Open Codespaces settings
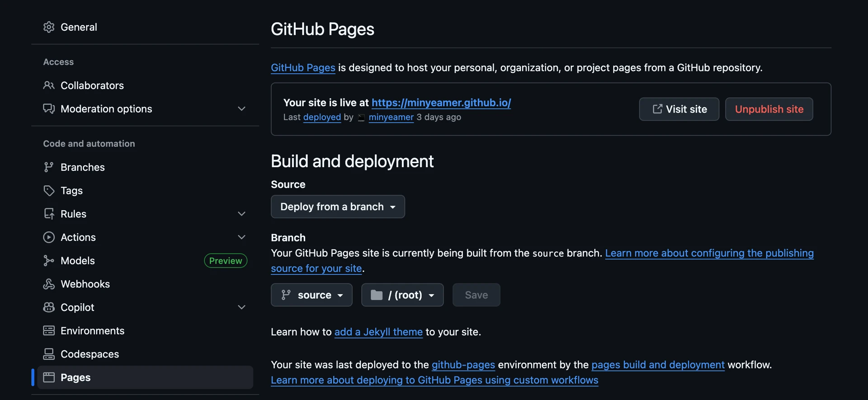Screen dimensions: 868x400 pos(145,354)
